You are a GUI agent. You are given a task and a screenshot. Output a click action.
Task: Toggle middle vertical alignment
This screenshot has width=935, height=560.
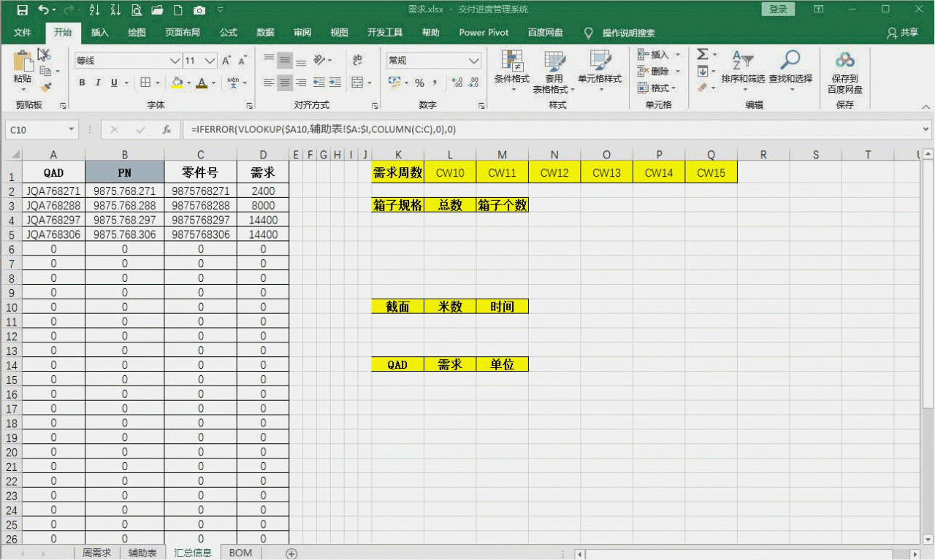(285, 61)
